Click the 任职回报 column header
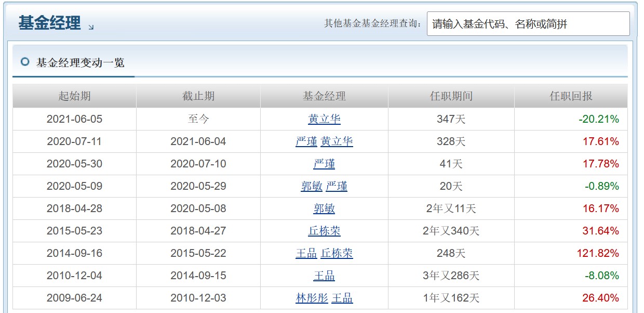 pos(571,96)
